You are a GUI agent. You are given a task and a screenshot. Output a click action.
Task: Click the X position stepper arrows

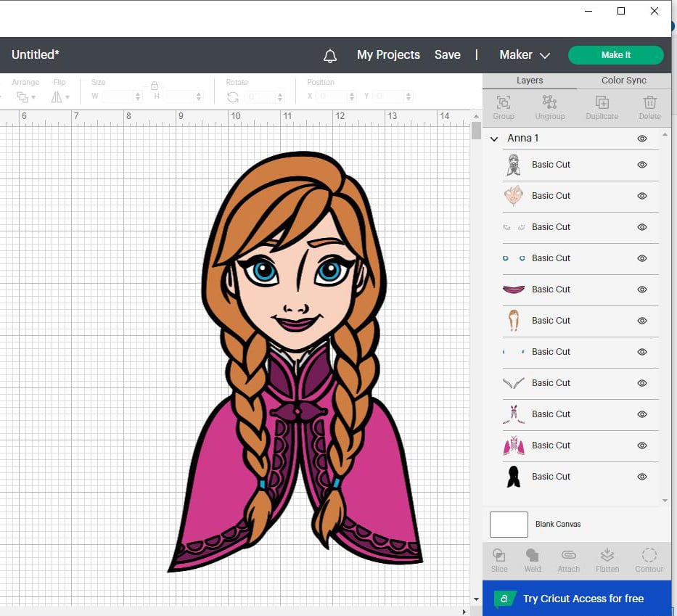(351, 96)
